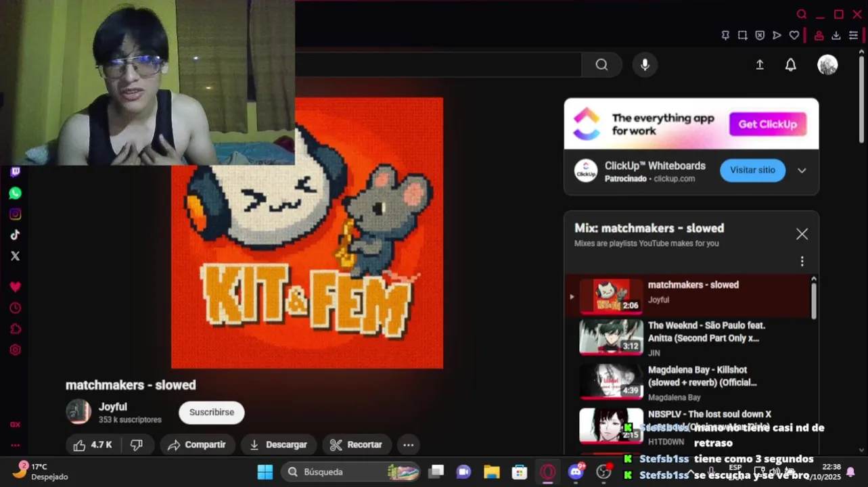Close the Mix playlist panel

(x=802, y=234)
